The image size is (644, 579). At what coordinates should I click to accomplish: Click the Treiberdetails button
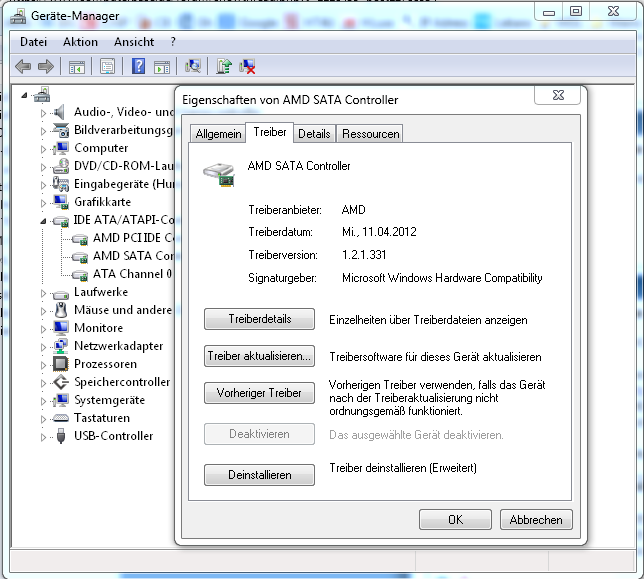click(260, 319)
